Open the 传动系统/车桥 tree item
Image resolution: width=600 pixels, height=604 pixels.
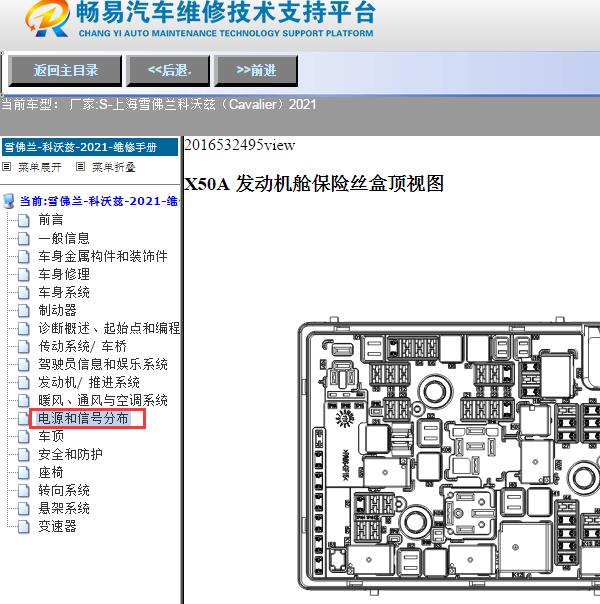point(82,346)
